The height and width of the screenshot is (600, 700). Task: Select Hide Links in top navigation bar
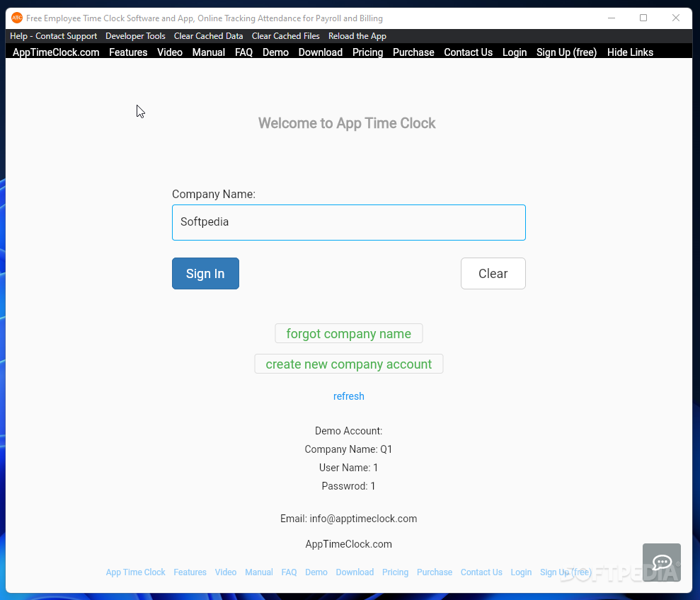click(x=630, y=52)
